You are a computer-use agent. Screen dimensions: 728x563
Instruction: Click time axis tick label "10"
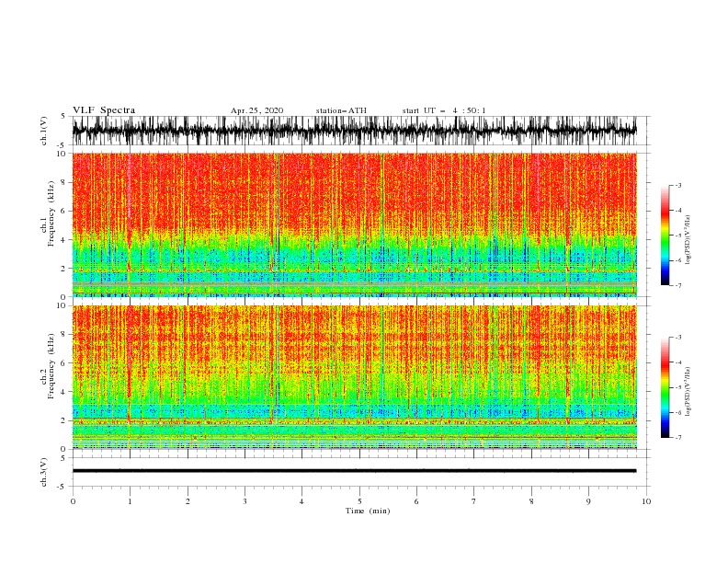[646, 501]
